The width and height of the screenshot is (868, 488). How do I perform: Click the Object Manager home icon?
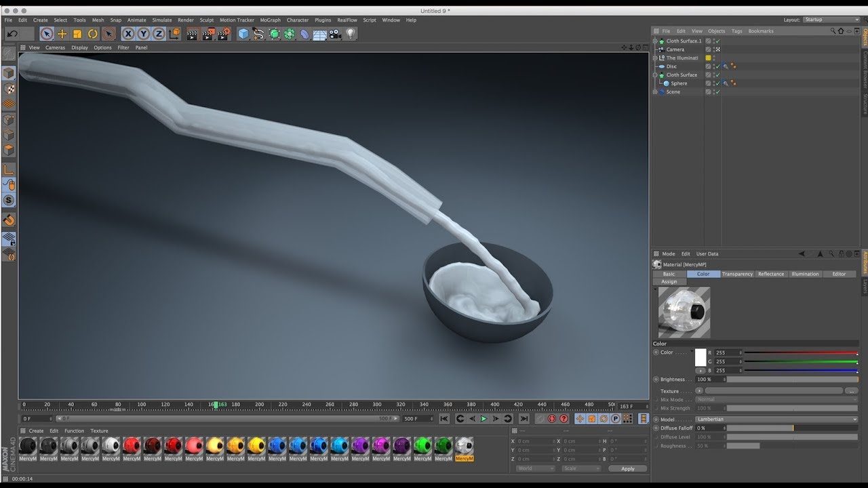(841, 31)
